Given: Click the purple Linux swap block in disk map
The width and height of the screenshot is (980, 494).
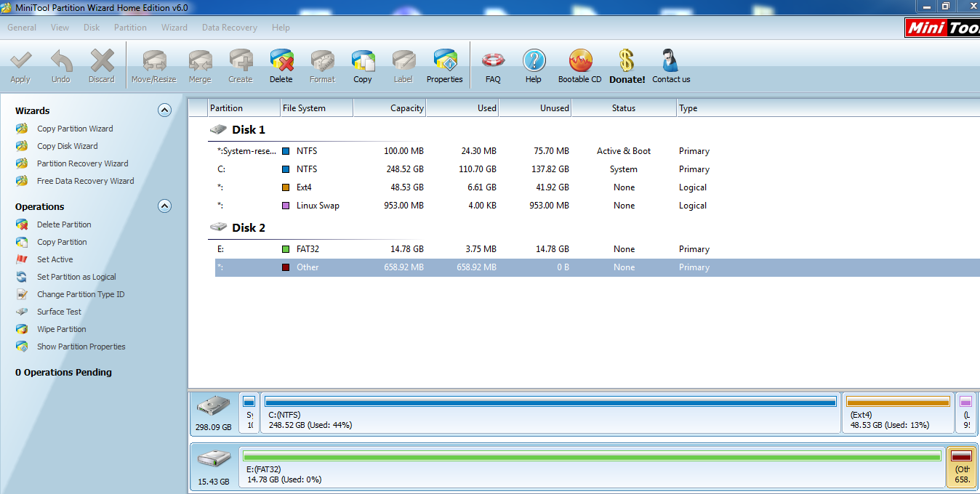Looking at the screenshot, I should pos(966,413).
